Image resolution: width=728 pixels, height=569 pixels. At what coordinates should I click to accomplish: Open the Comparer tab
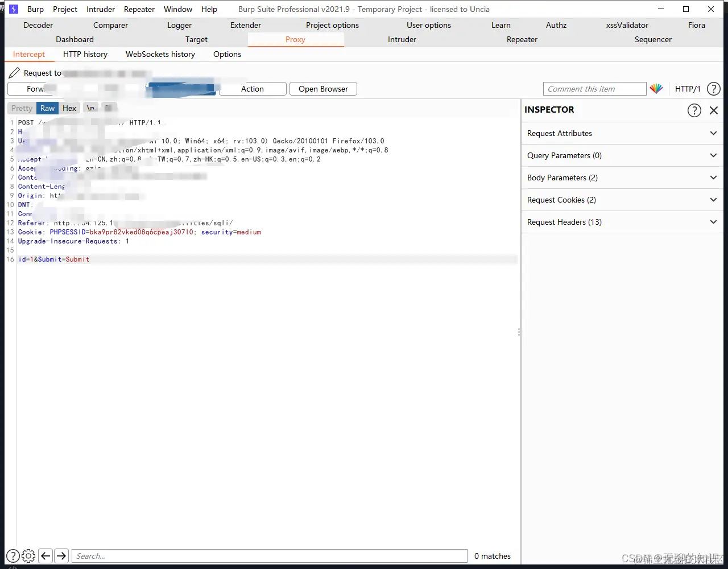point(111,25)
